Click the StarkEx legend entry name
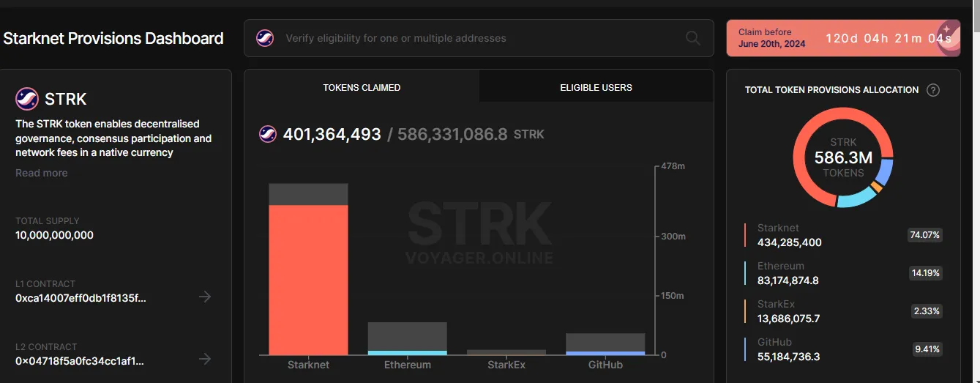 click(776, 304)
